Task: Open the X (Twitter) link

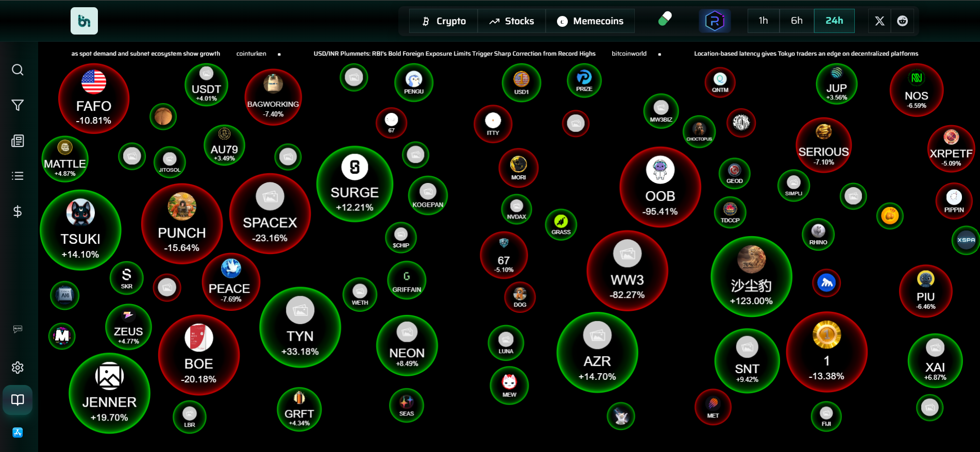Action: pyautogui.click(x=880, y=21)
